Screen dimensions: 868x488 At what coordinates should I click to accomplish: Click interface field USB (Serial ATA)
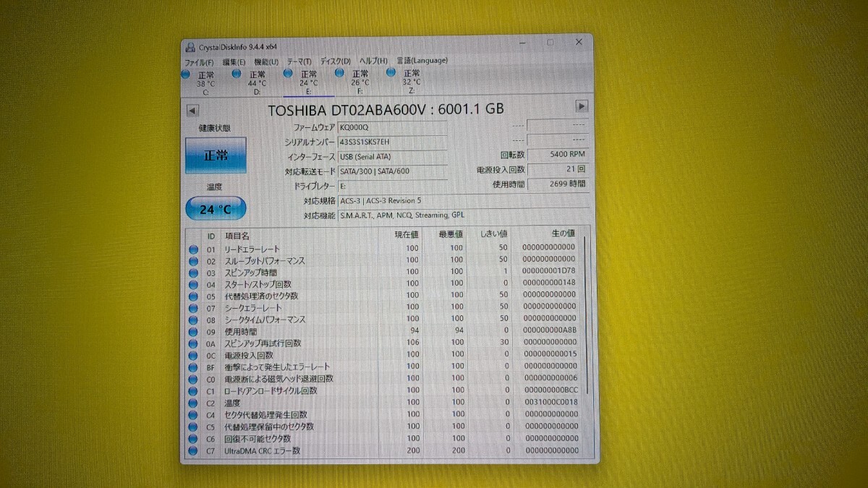(x=391, y=156)
